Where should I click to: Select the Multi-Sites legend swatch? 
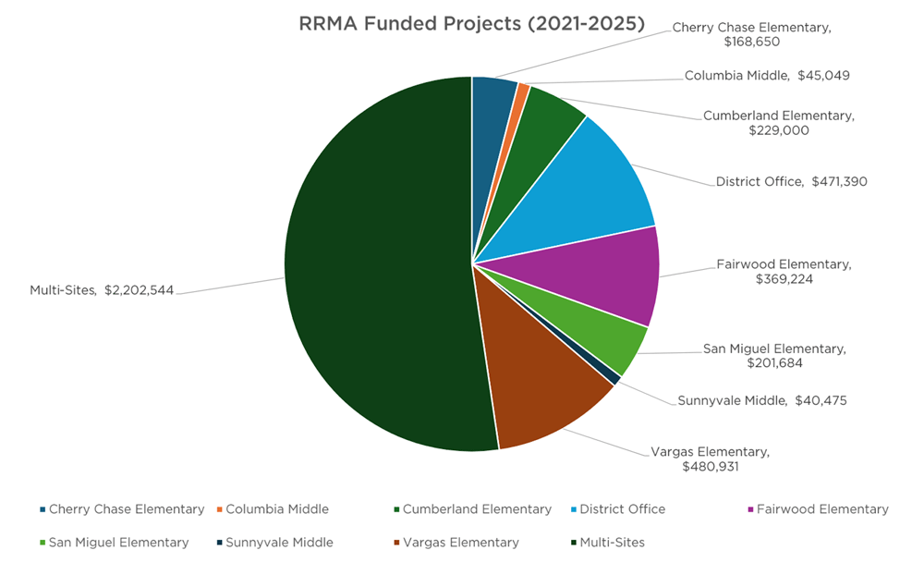tap(574, 543)
